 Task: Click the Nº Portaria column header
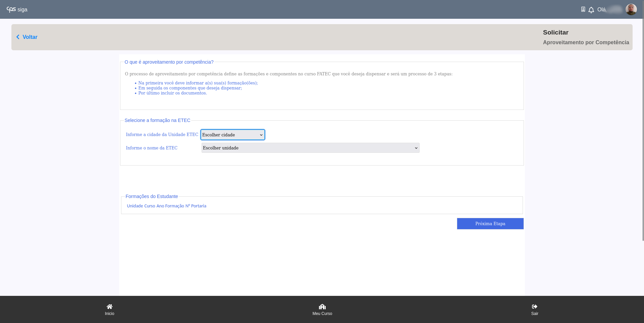click(x=196, y=206)
